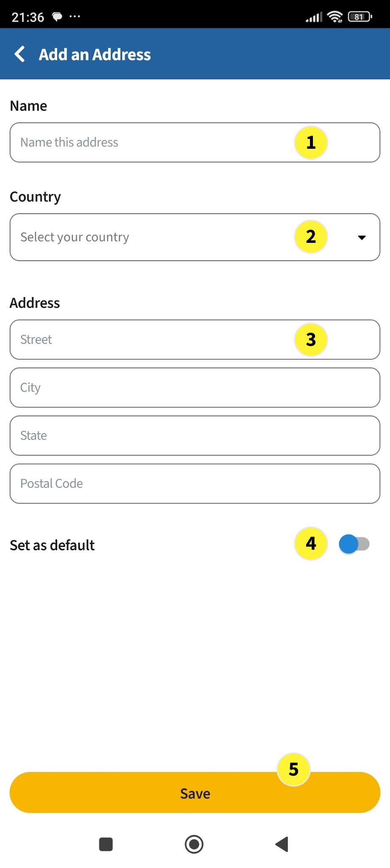Tap the battery indicator icon
The width and height of the screenshot is (390, 868).
click(360, 17)
